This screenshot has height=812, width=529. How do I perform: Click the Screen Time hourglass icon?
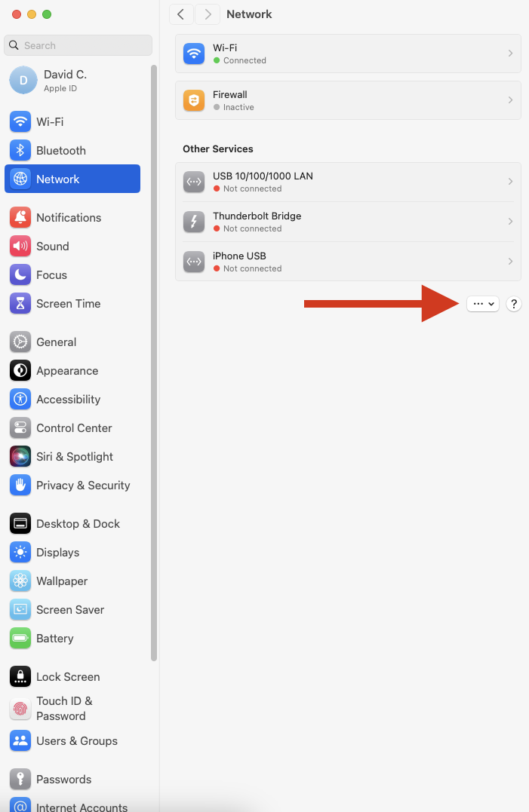(x=20, y=304)
